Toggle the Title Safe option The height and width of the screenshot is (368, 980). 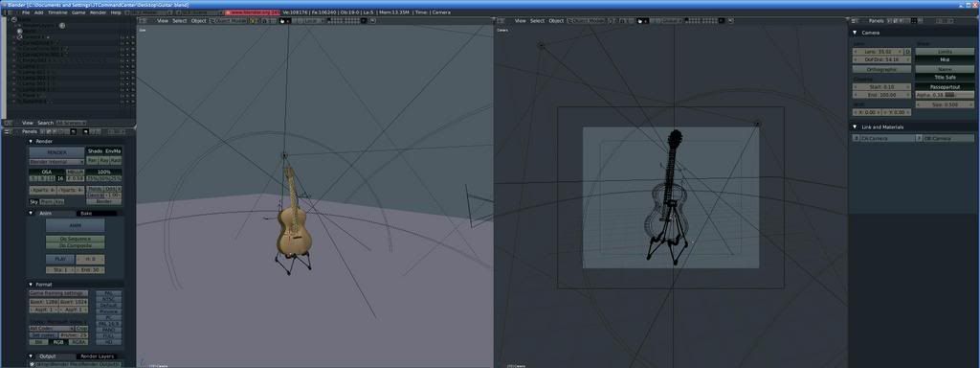pyautogui.click(x=945, y=77)
